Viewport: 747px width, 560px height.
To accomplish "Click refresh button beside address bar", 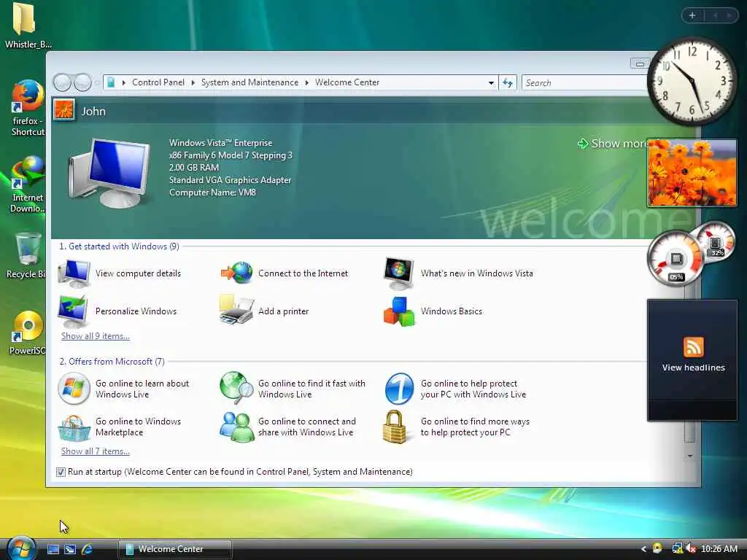I will coord(508,83).
